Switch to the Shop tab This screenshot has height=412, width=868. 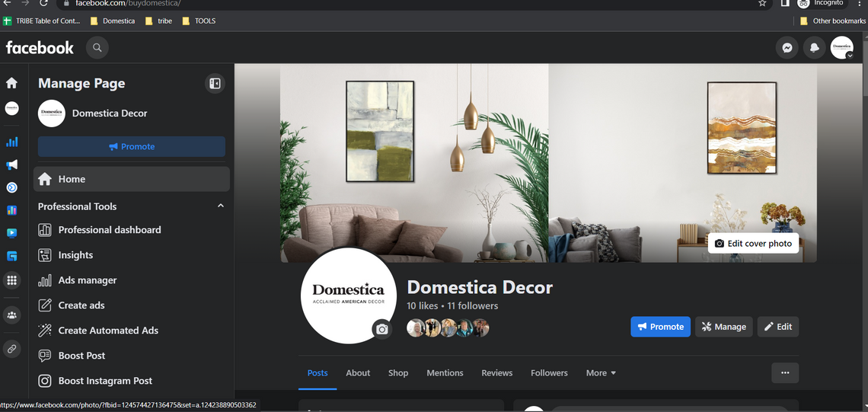[x=398, y=373]
